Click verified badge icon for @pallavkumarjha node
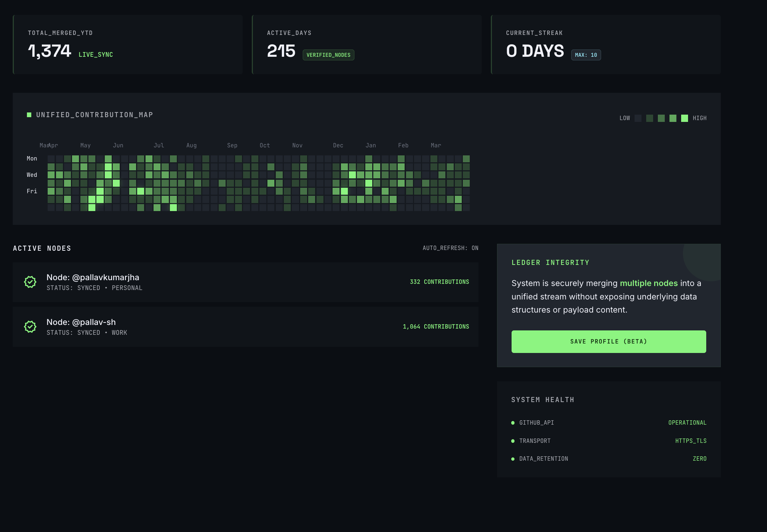 (30, 282)
